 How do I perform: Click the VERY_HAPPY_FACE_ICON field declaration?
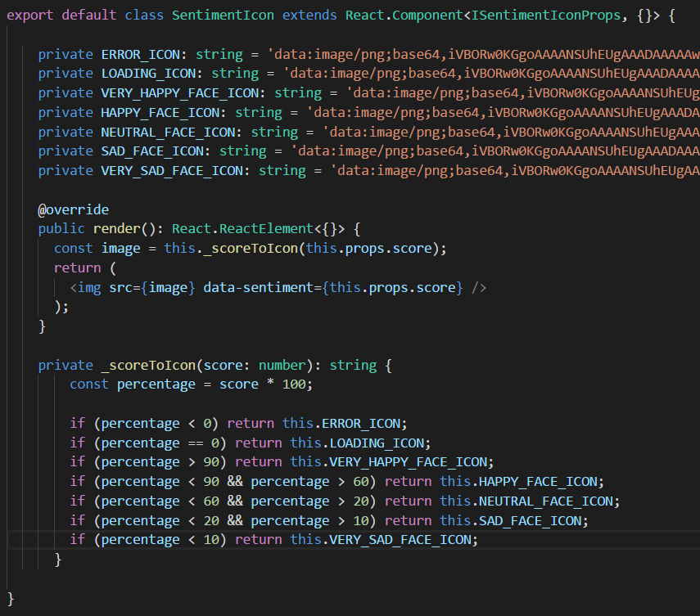click(x=183, y=92)
